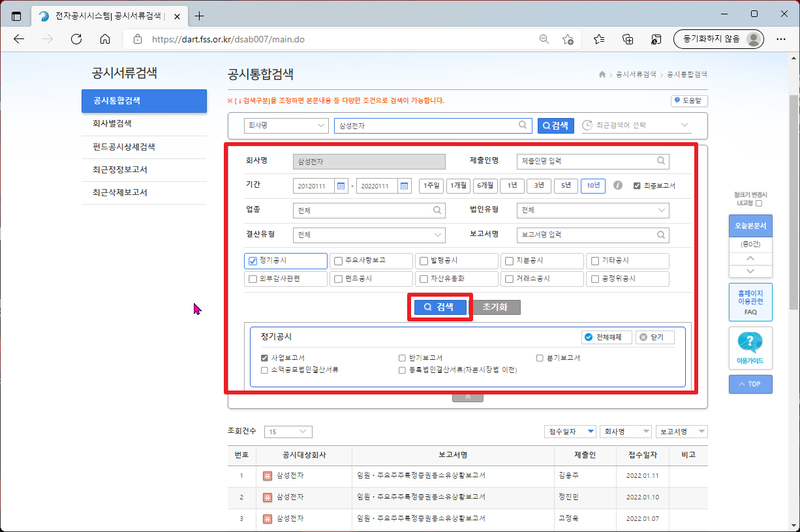Check the 주요사항보고 checkbox
The image size is (800, 532).
point(338,261)
